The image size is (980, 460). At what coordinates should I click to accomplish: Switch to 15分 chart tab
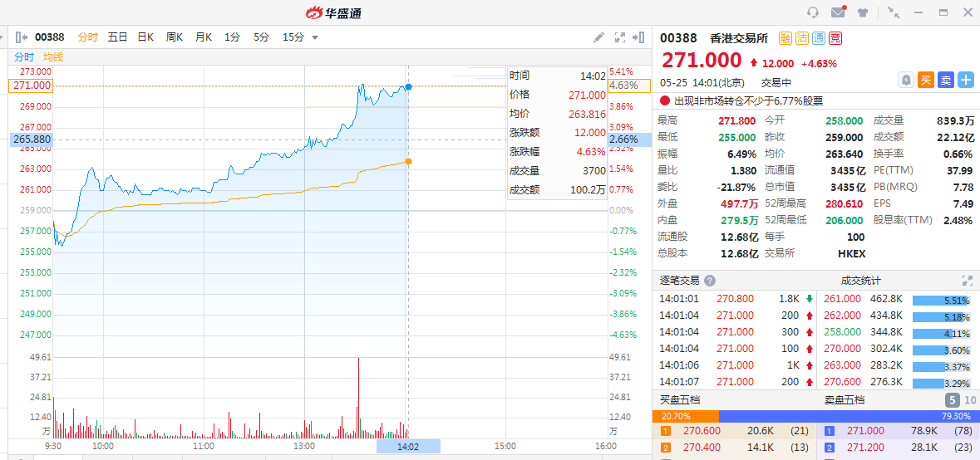click(293, 37)
